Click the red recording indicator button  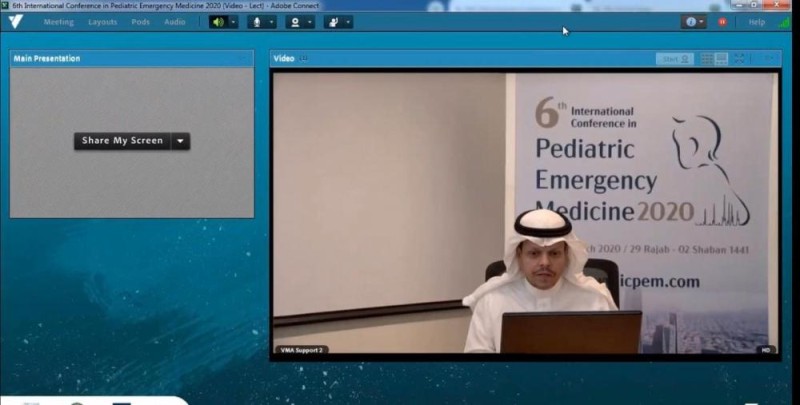[x=722, y=22]
